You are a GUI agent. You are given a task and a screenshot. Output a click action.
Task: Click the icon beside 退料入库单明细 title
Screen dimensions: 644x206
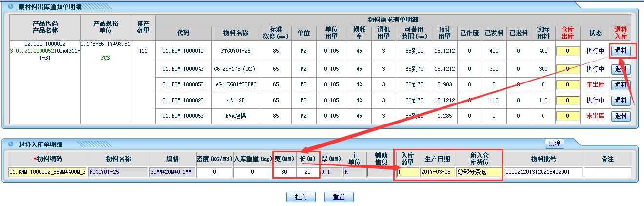(11, 144)
